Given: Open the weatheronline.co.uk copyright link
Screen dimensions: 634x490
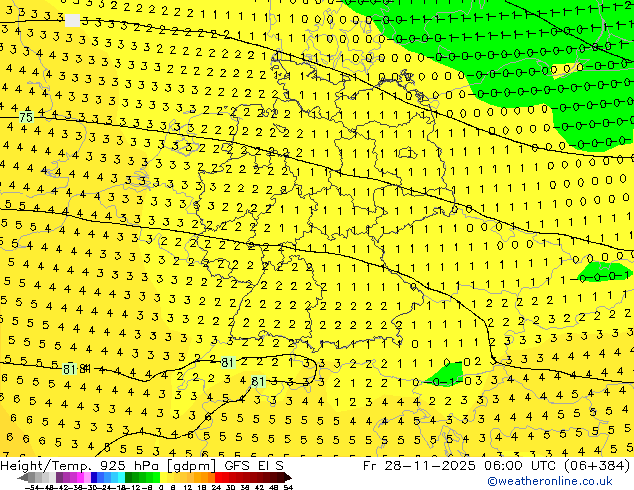Looking at the screenshot, I should click(550, 481).
